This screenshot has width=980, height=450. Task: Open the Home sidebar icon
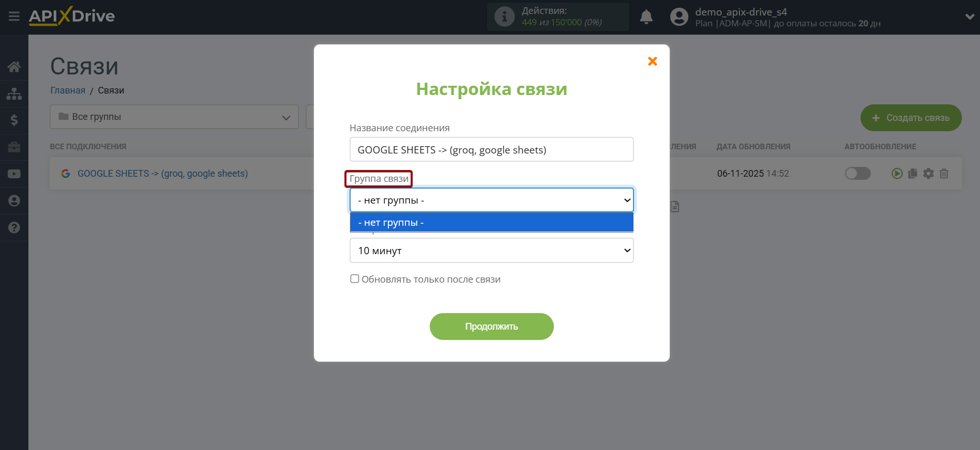(x=14, y=67)
